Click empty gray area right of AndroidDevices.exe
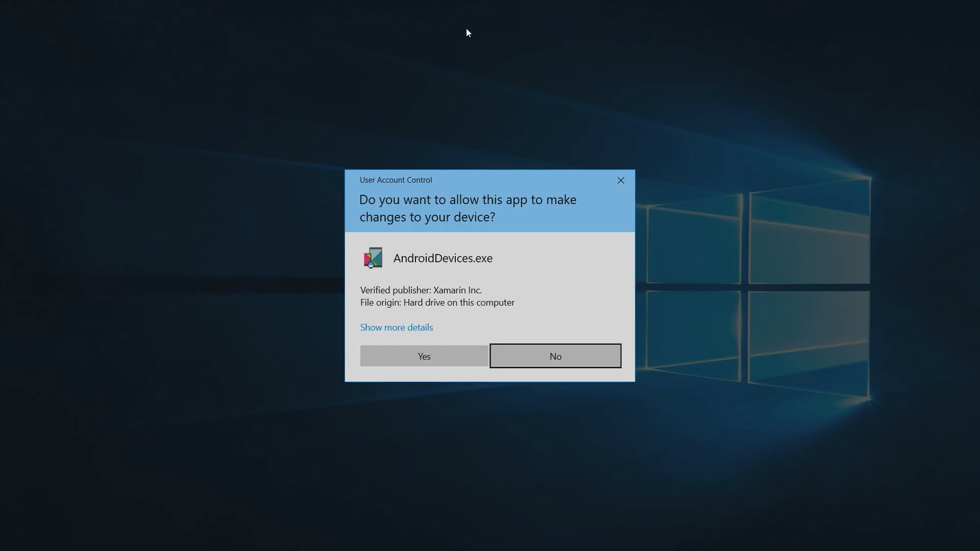This screenshot has height=551, width=980. pyautogui.click(x=561, y=258)
